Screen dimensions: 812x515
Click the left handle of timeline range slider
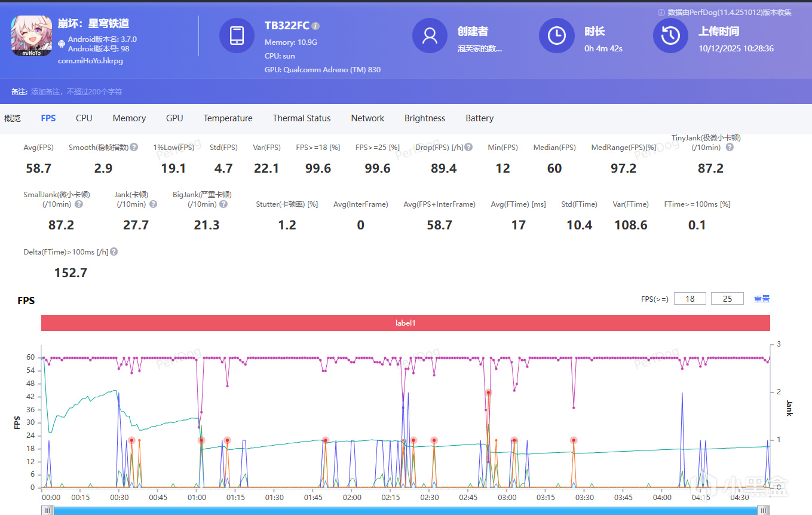point(48,510)
